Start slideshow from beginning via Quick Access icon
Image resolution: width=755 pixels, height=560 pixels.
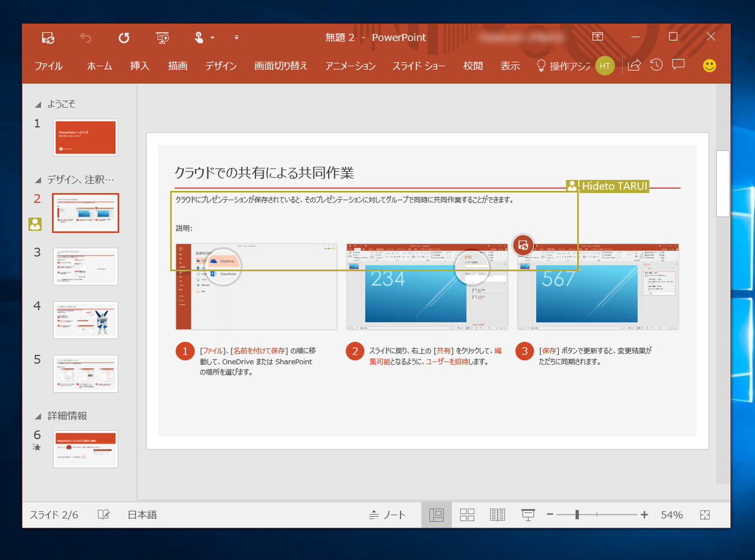tap(162, 37)
